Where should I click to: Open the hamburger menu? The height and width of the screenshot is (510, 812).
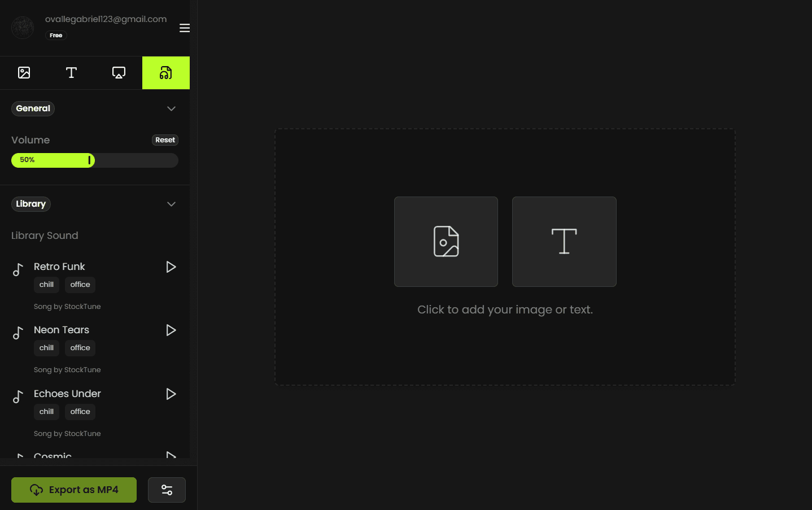point(184,28)
